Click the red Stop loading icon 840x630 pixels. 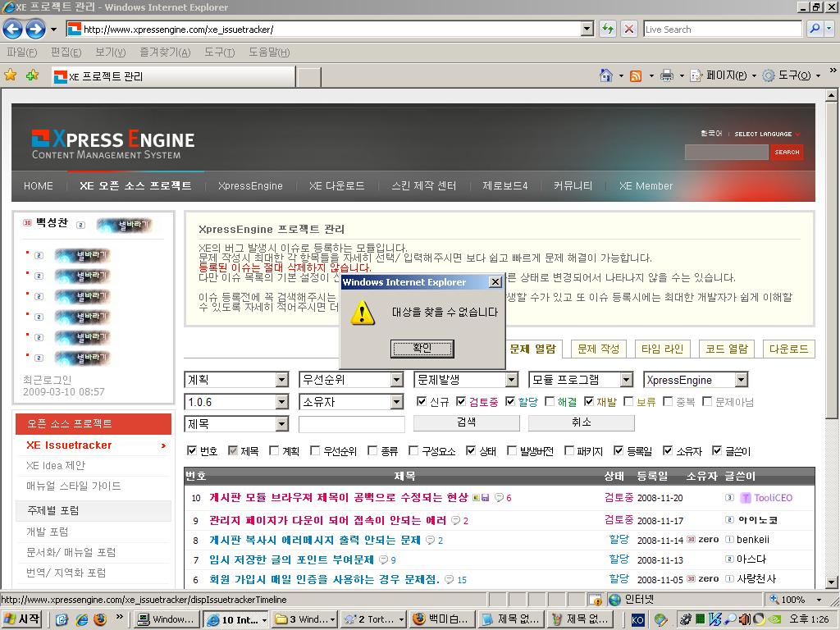(x=629, y=29)
